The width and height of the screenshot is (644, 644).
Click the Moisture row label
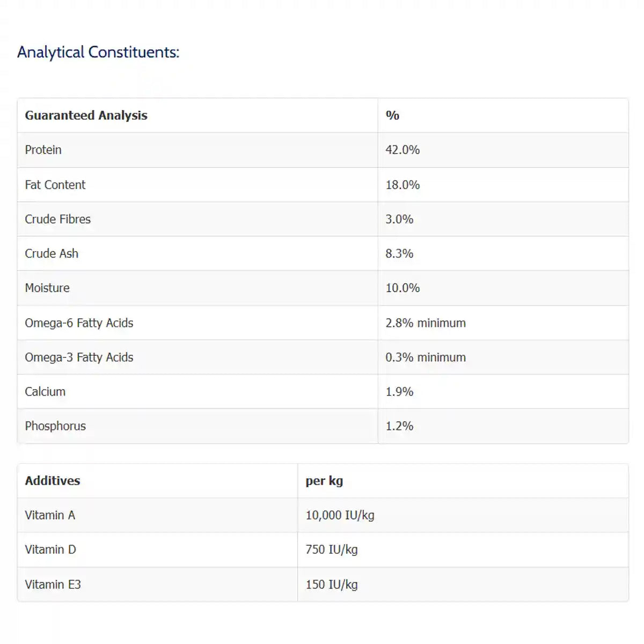pyautogui.click(x=47, y=288)
